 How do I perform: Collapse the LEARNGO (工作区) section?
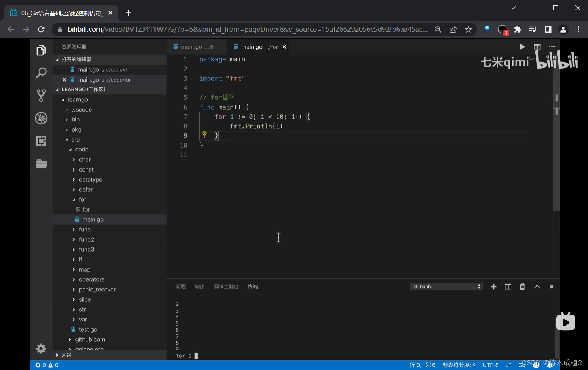click(x=109, y=90)
